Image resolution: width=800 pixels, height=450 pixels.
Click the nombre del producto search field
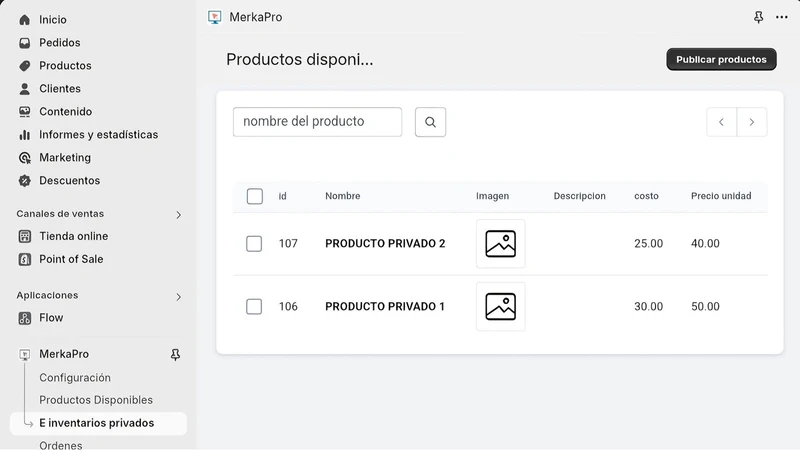click(317, 122)
